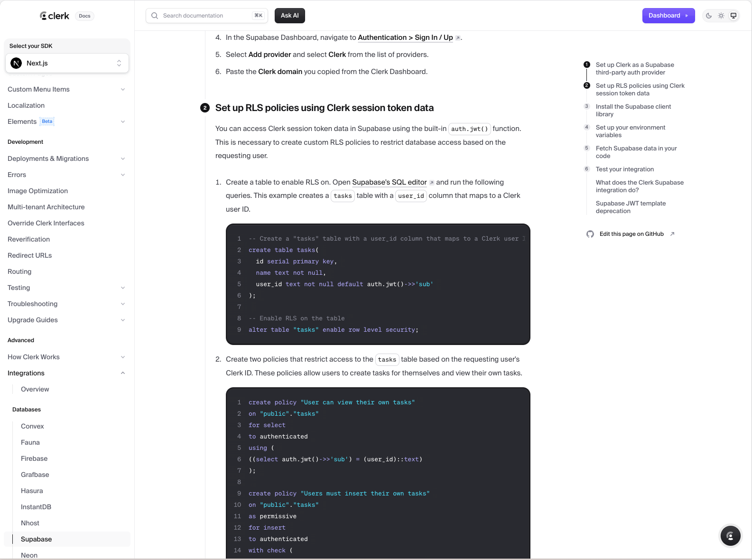Click the create policy code block
Image resolution: width=752 pixels, height=560 pixels.
click(378, 474)
